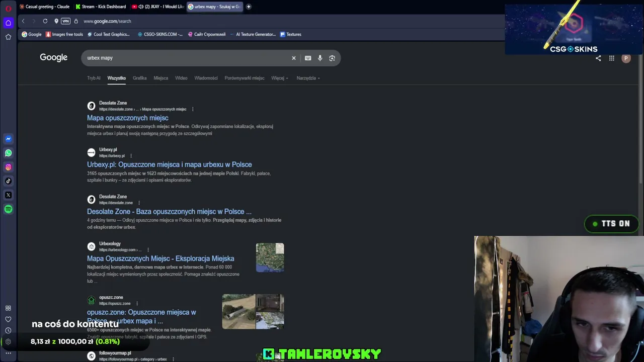Open the star bookmarks icon in the sidebar
The width and height of the screenshot is (644, 362).
pyautogui.click(x=8, y=37)
